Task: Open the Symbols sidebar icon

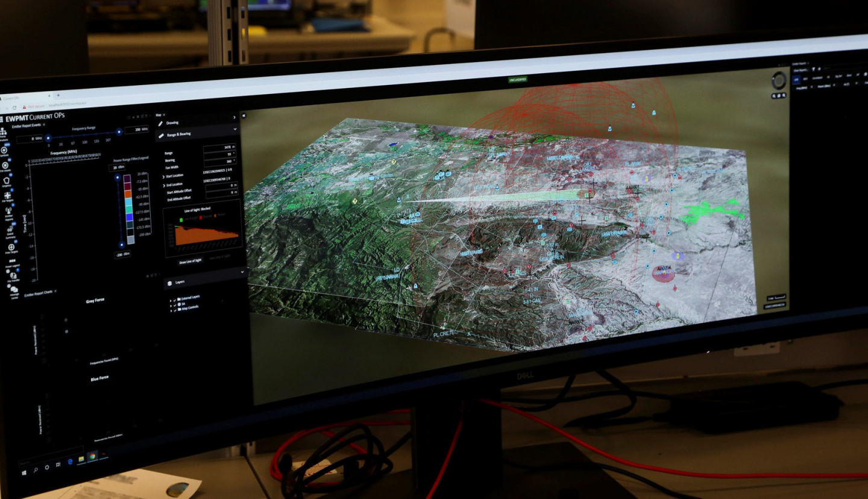Action: click(x=5, y=149)
